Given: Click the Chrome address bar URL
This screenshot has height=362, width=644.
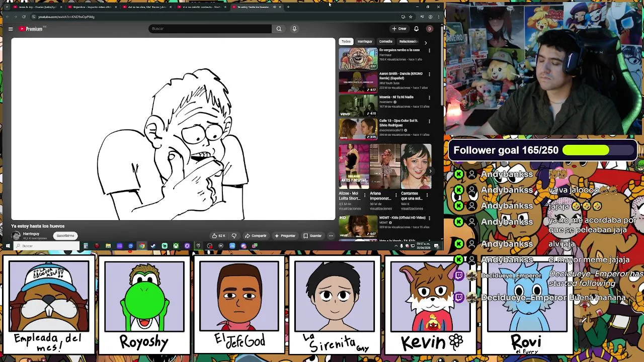Looking at the screenshot, I should [66, 17].
